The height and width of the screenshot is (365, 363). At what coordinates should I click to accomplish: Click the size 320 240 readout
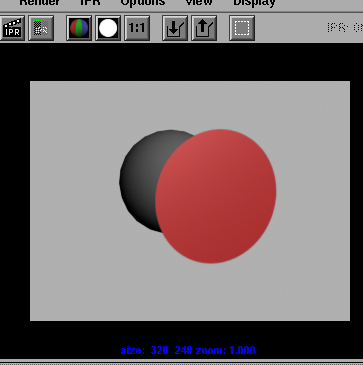tap(157, 350)
